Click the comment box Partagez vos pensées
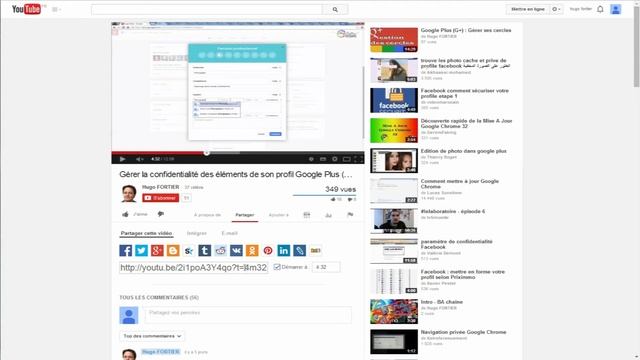This screenshot has height=360, width=640. [248, 315]
